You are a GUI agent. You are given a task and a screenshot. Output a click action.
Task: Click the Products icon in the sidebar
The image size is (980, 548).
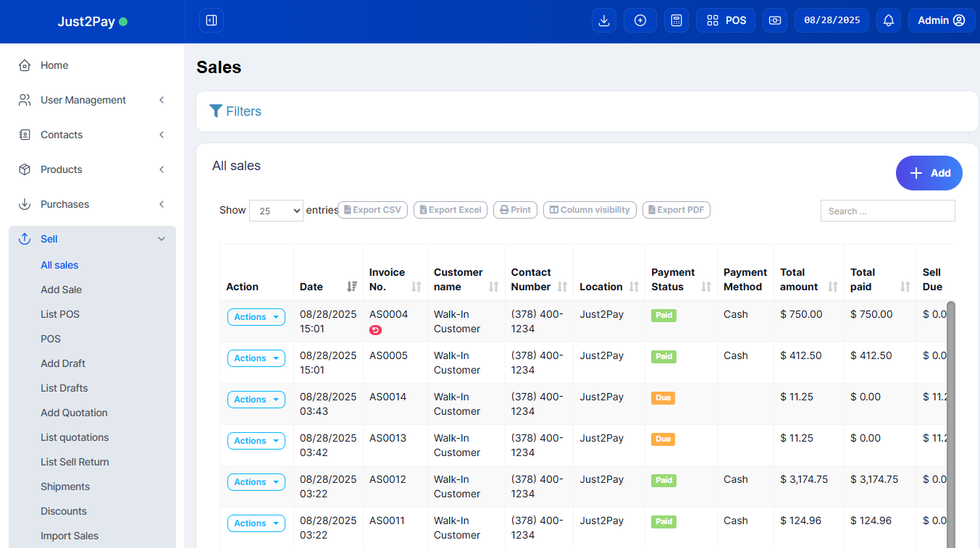pyautogui.click(x=25, y=169)
